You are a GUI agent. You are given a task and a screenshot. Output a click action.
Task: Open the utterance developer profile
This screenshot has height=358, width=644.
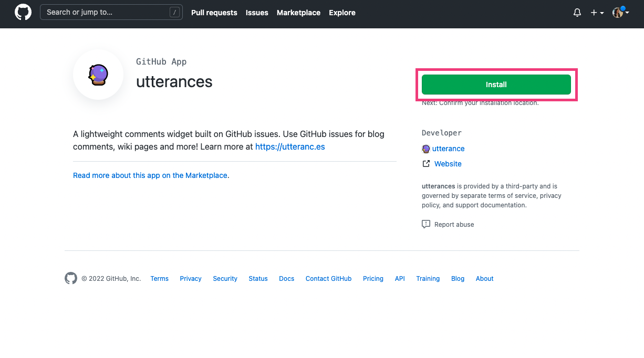pos(448,149)
